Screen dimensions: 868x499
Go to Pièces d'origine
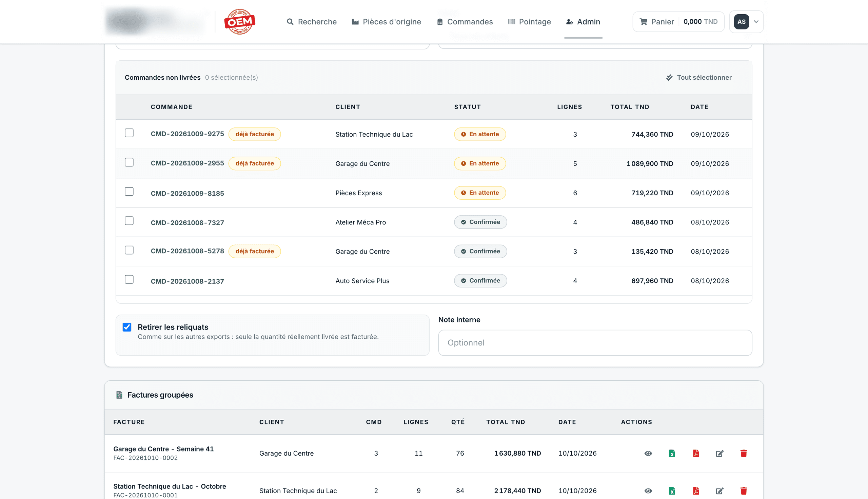tap(386, 22)
